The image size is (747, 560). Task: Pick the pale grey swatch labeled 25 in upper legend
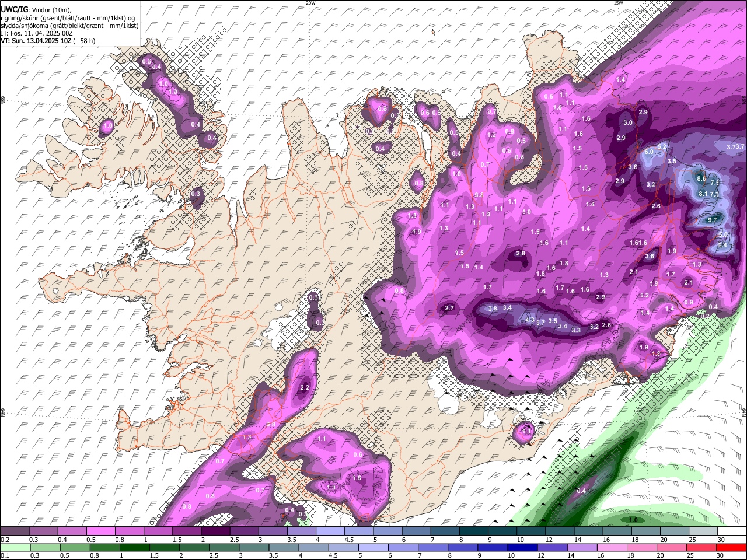[703, 531]
